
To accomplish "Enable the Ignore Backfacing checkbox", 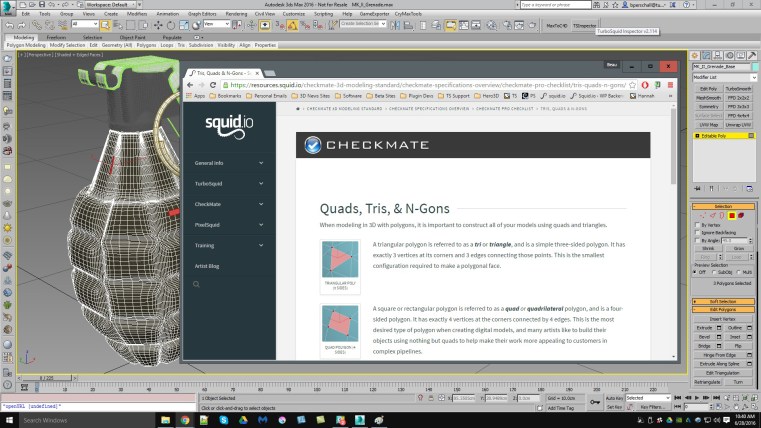I will click(x=697, y=233).
